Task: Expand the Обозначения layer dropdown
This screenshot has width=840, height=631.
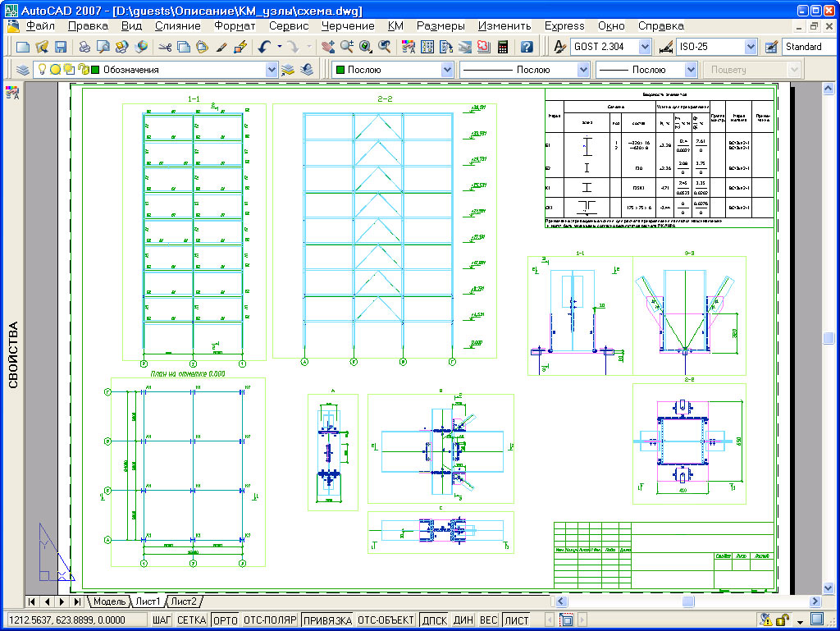Action: click(272, 71)
